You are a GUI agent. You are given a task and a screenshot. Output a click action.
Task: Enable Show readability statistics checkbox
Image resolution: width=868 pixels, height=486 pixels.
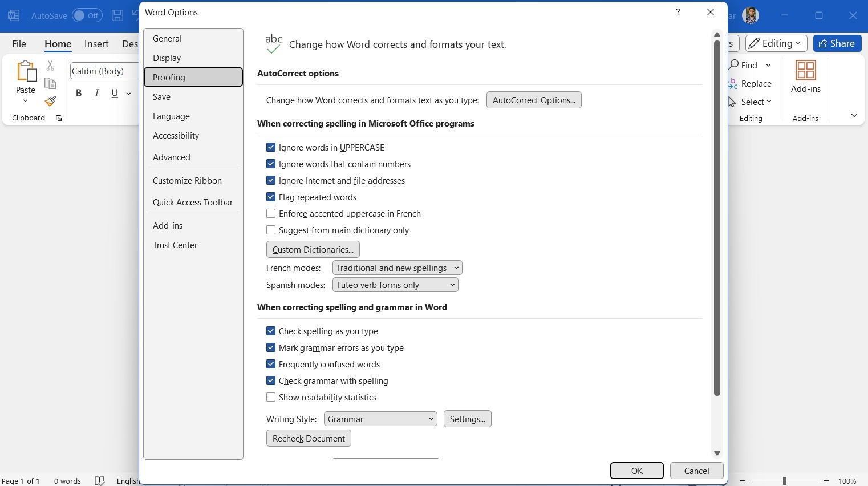(x=271, y=397)
